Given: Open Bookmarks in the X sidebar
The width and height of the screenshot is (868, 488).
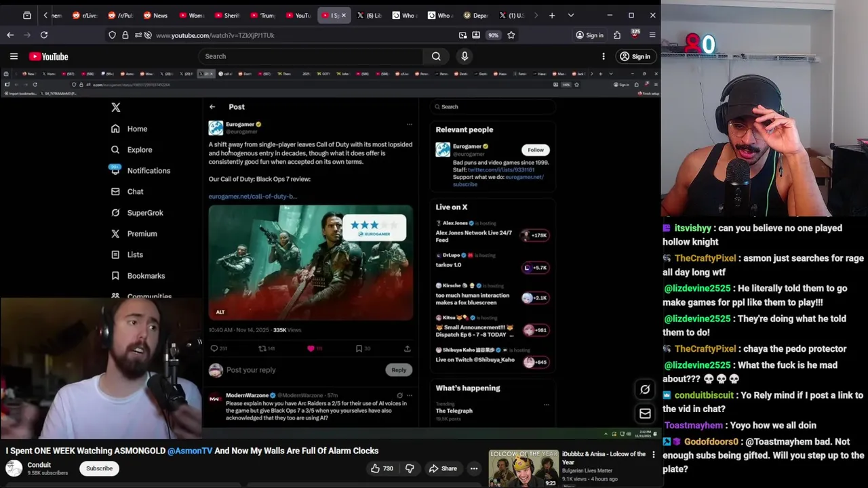Looking at the screenshot, I should 138,276.
